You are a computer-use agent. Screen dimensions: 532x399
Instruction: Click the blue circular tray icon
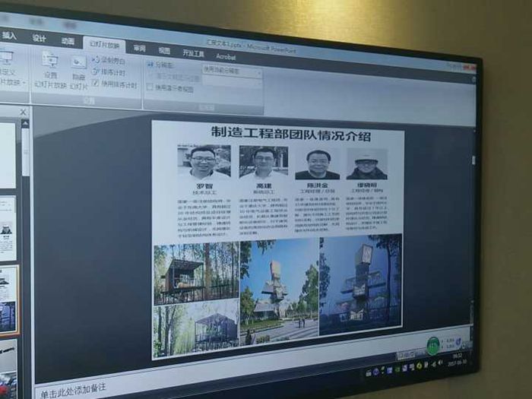tap(376, 372)
